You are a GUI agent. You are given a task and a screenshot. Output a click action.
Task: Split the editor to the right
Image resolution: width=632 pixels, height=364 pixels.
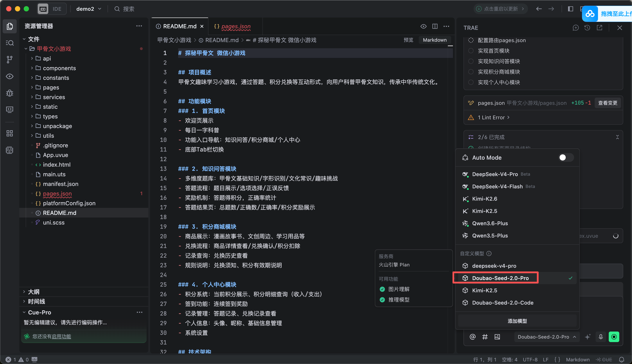pyautogui.click(x=435, y=26)
